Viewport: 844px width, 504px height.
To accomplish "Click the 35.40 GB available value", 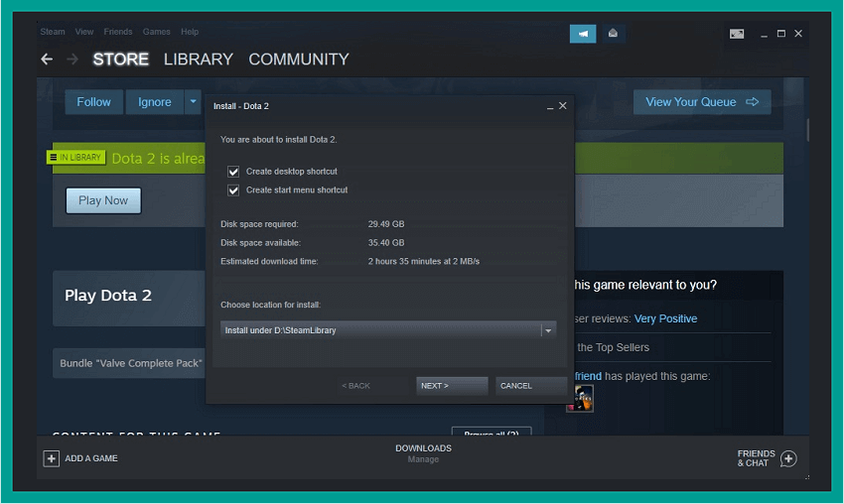I will pyautogui.click(x=386, y=243).
